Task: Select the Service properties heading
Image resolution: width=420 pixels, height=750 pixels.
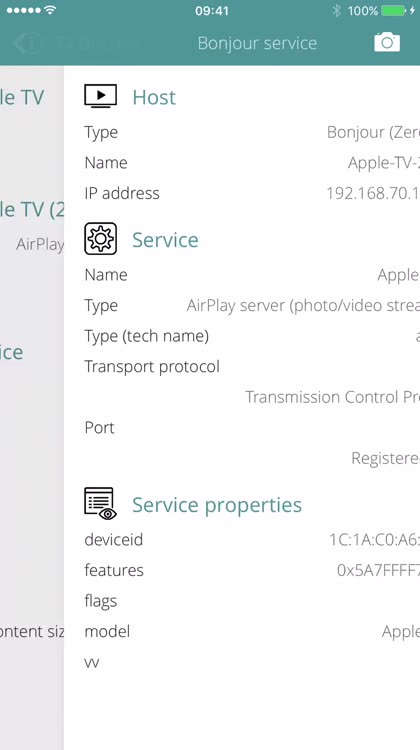Action: click(217, 505)
